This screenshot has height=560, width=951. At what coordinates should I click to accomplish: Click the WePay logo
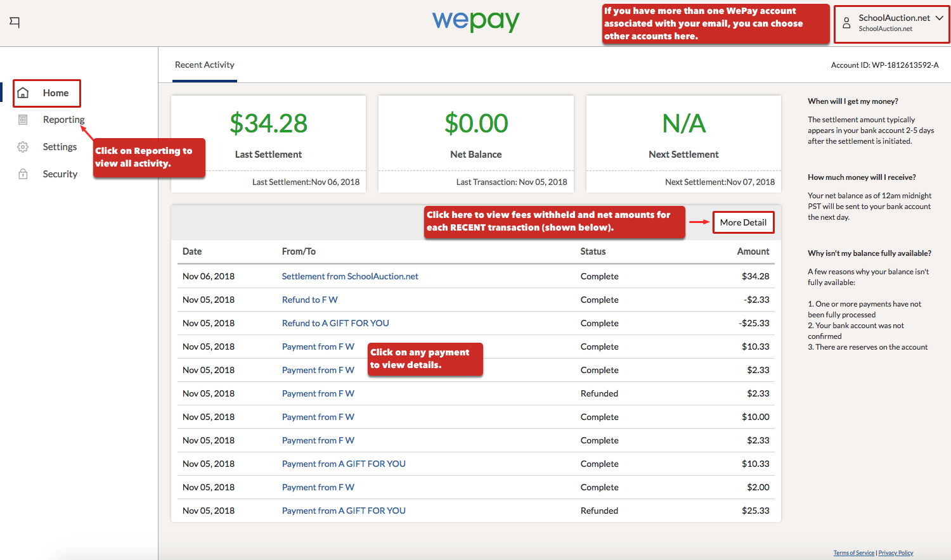tap(475, 22)
